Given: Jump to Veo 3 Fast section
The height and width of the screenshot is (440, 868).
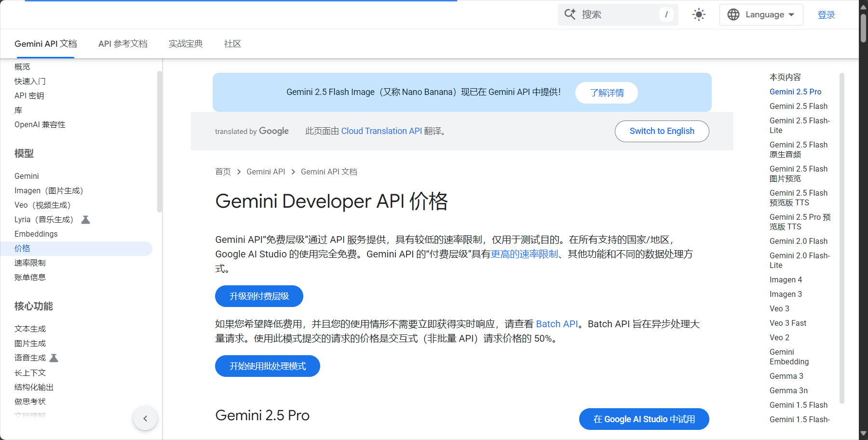Looking at the screenshot, I should point(788,323).
